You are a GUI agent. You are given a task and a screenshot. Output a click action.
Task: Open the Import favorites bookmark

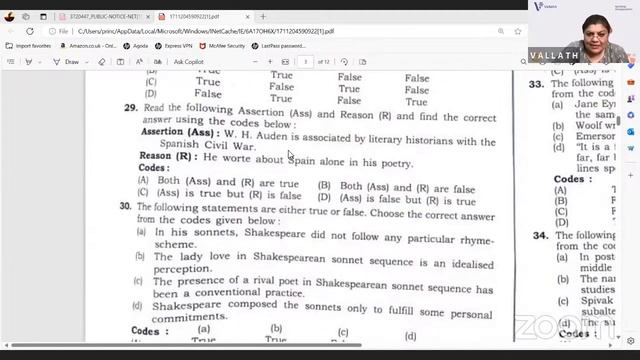29,46
